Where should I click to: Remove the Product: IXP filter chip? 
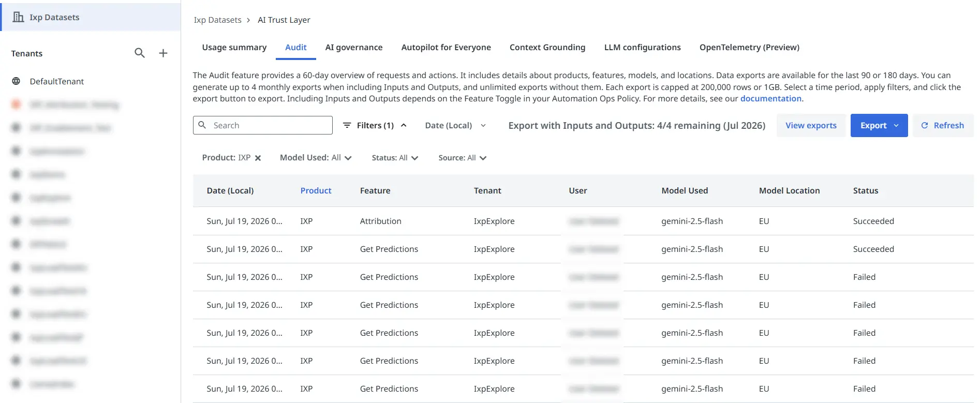[258, 158]
